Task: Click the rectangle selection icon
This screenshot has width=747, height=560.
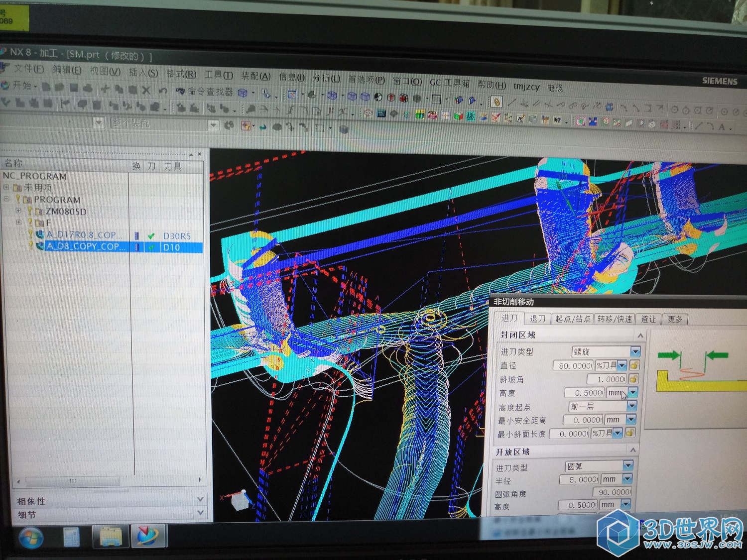Action: click(x=320, y=128)
